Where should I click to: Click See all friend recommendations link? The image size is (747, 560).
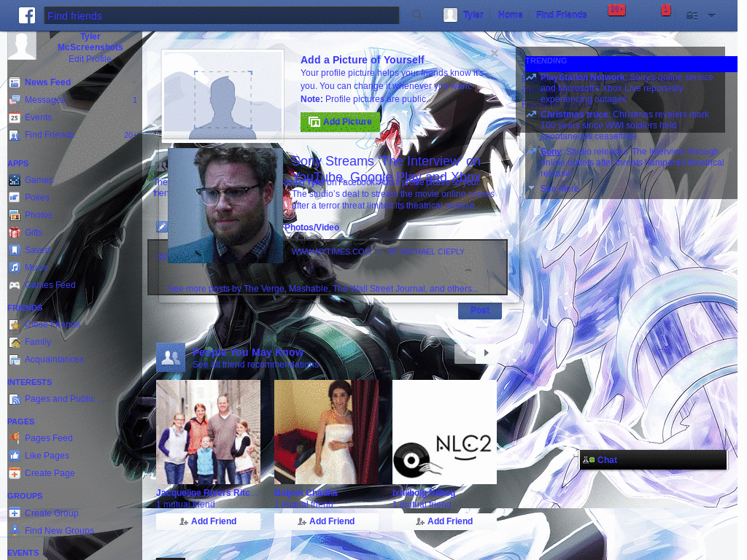point(255,365)
